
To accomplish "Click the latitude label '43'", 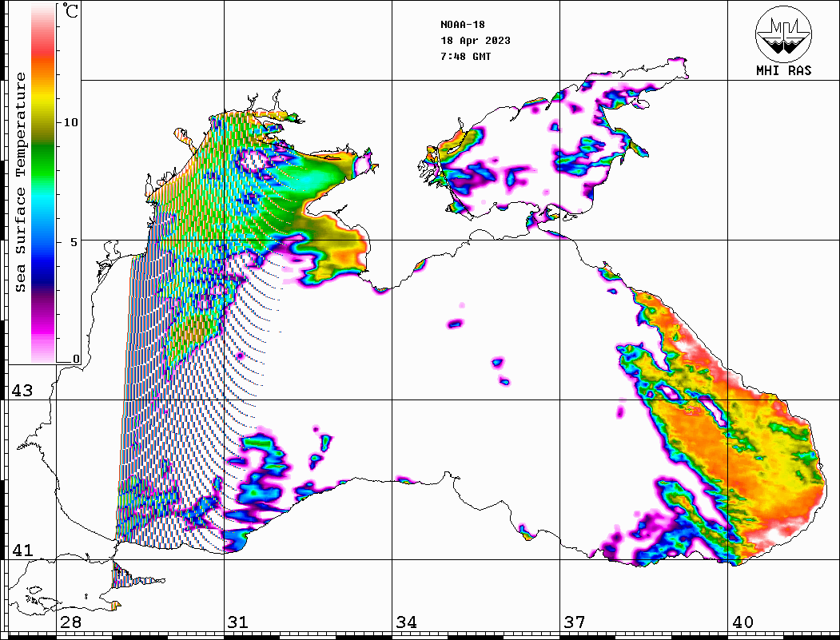I will (22, 391).
